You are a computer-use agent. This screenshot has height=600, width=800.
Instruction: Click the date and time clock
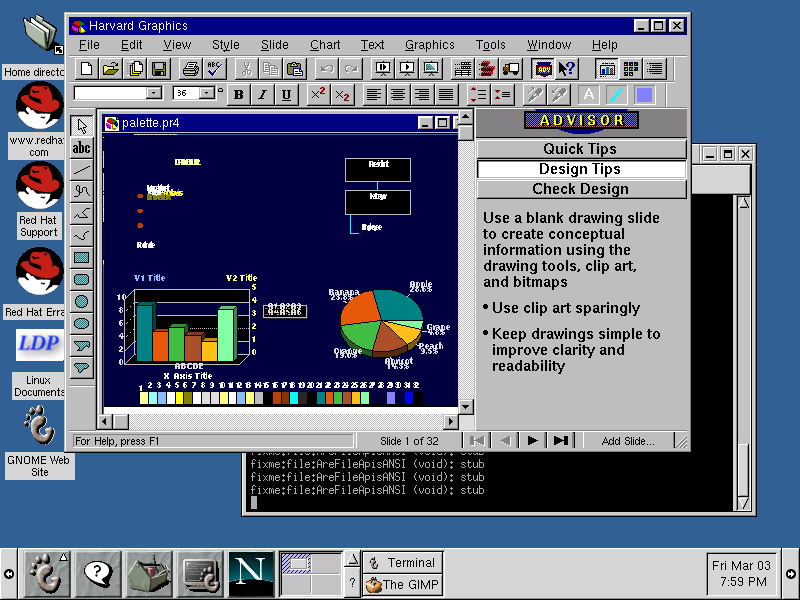pyautogui.click(x=741, y=573)
